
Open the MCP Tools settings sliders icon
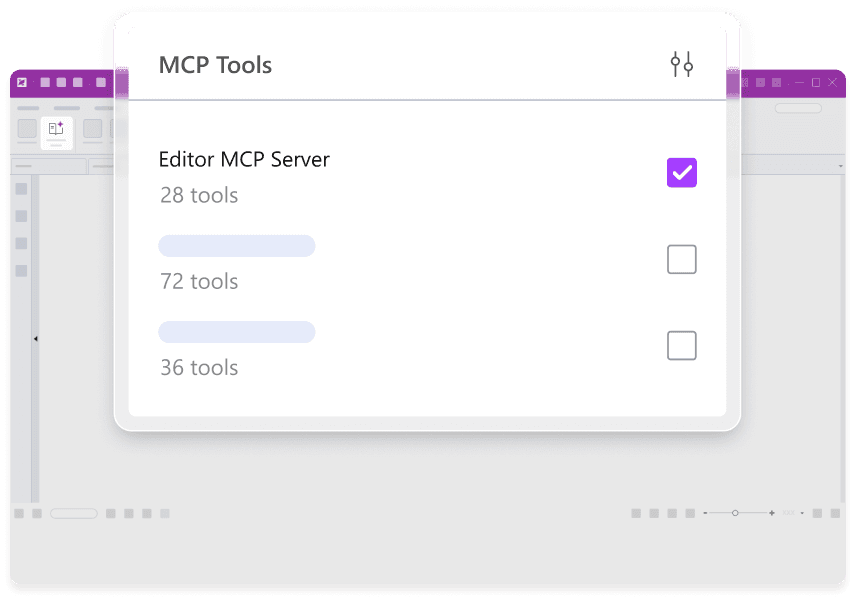[x=681, y=66]
